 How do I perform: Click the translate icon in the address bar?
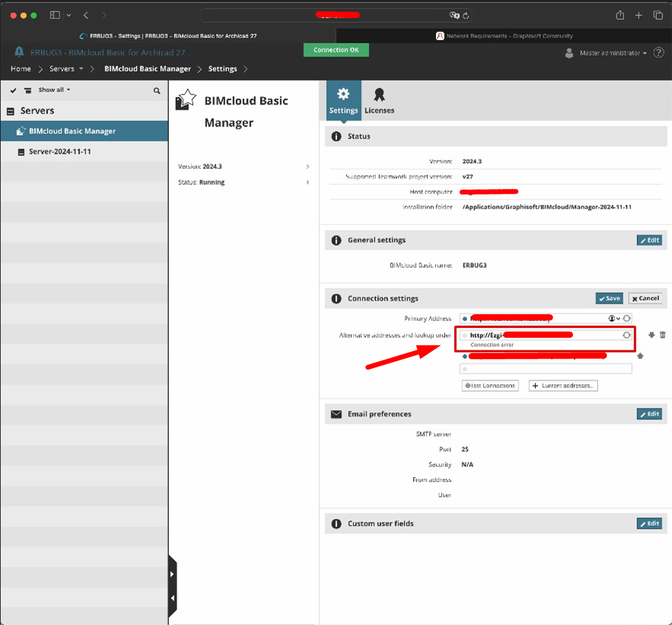coord(454,15)
